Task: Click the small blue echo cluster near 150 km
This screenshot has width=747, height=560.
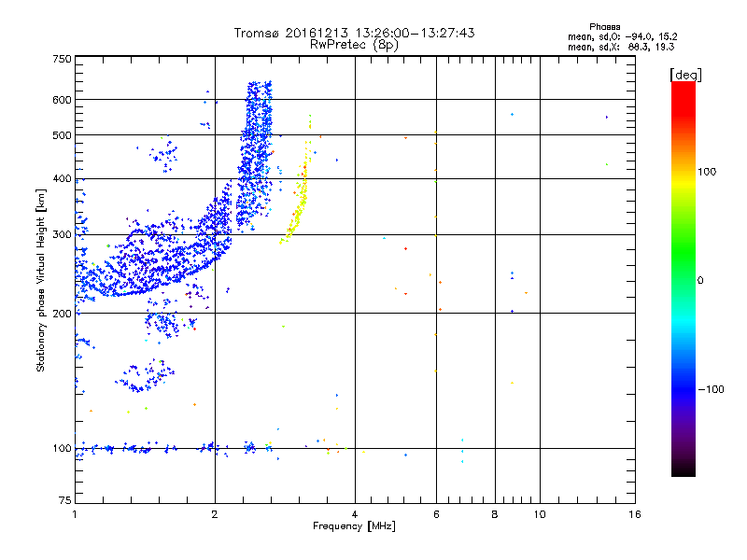Action: (146, 376)
